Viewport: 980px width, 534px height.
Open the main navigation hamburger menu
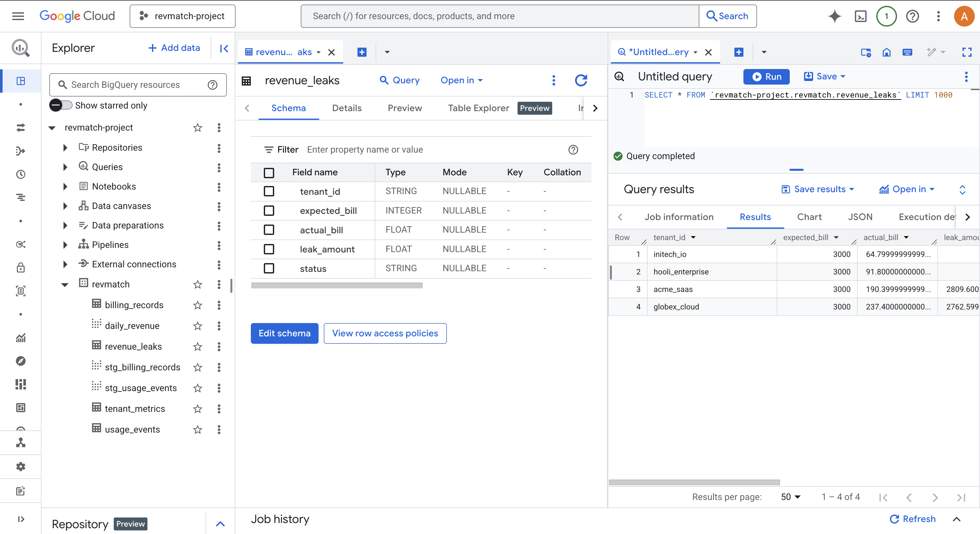(x=18, y=16)
